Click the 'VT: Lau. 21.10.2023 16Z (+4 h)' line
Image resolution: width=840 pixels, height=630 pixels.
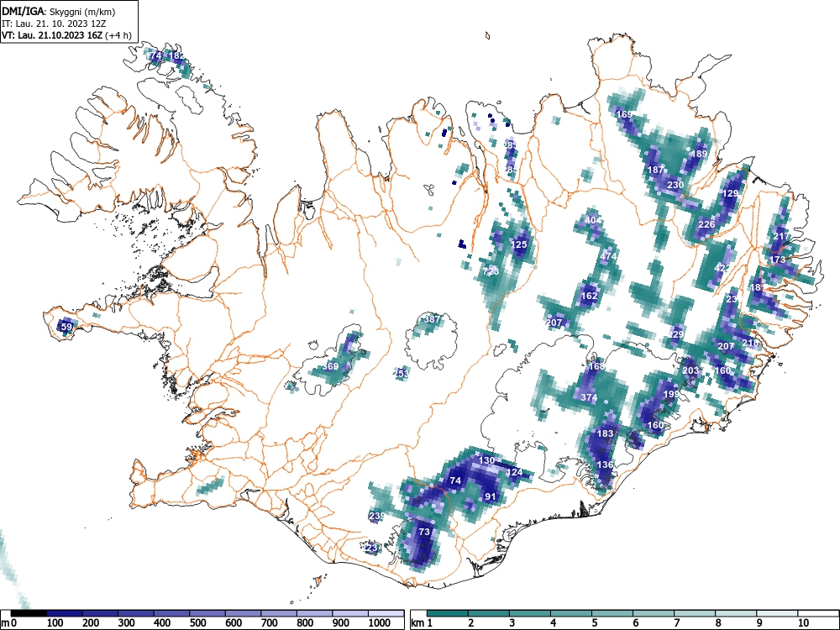click(x=66, y=35)
